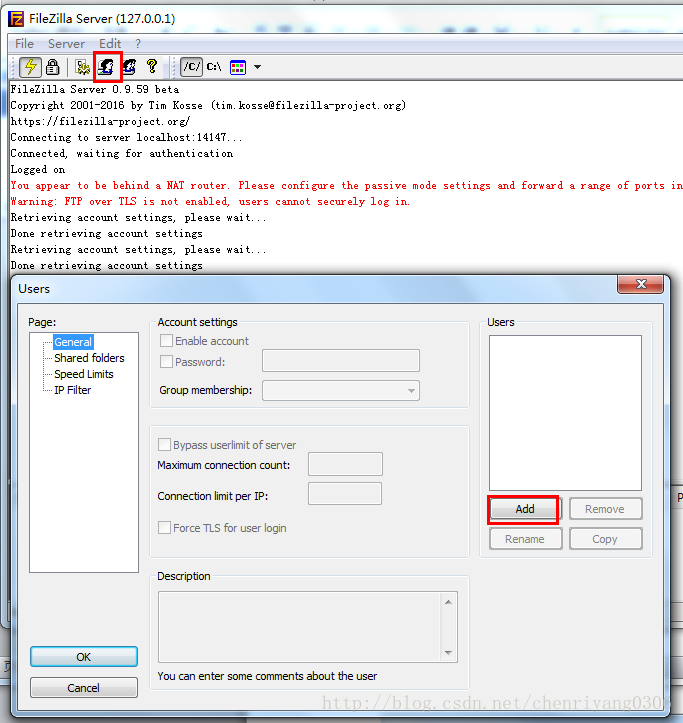Toggle Bypass userlimit of server checkbox
The image size is (683, 723).
coord(164,445)
